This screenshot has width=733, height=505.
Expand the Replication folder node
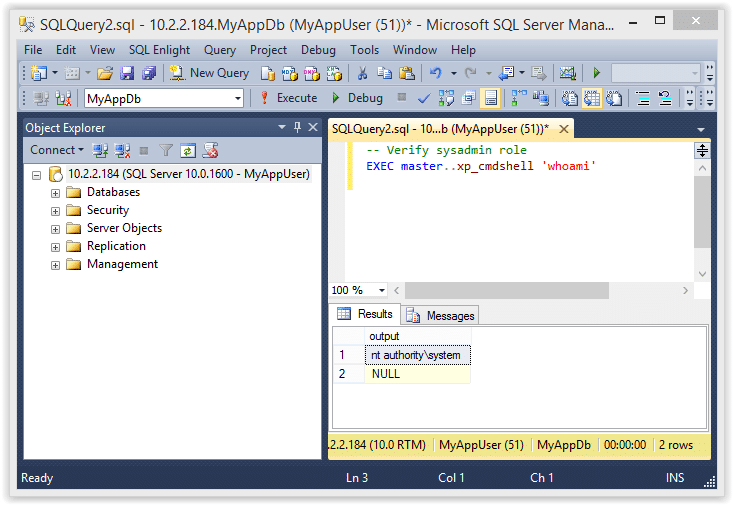pyautogui.click(x=55, y=247)
